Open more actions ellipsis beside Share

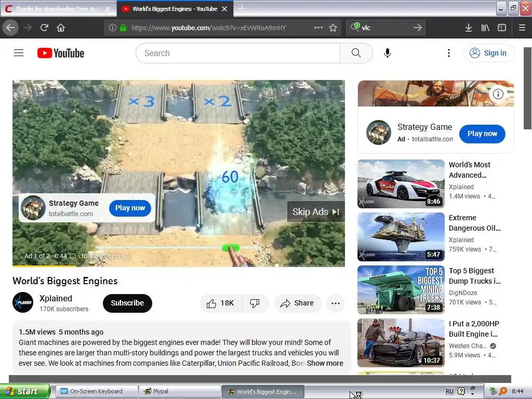point(335,303)
